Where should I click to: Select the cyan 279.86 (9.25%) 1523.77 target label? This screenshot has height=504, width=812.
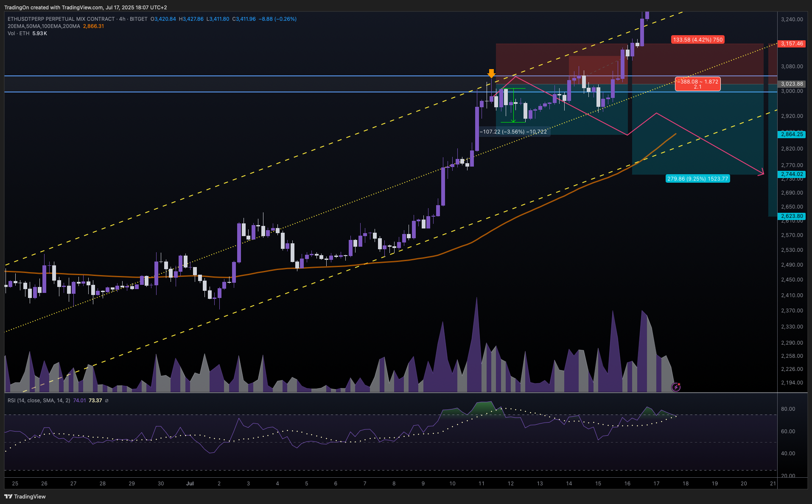point(698,179)
